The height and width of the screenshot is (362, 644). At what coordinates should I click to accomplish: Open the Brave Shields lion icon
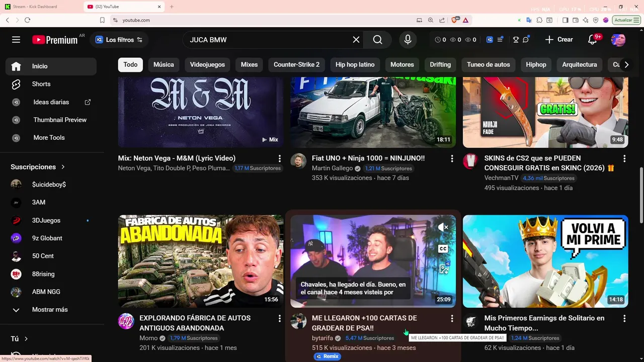[x=455, y=20]
